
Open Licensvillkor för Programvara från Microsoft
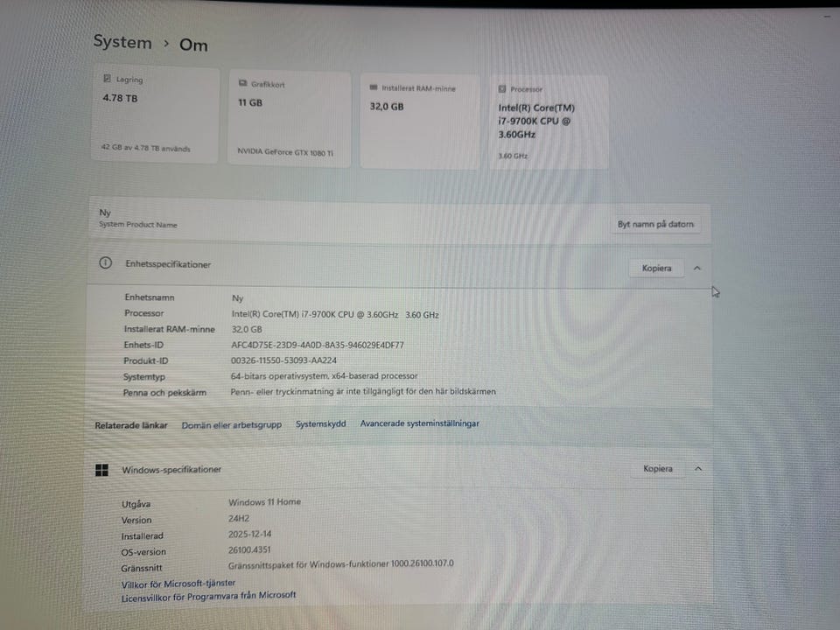point(208,596)
